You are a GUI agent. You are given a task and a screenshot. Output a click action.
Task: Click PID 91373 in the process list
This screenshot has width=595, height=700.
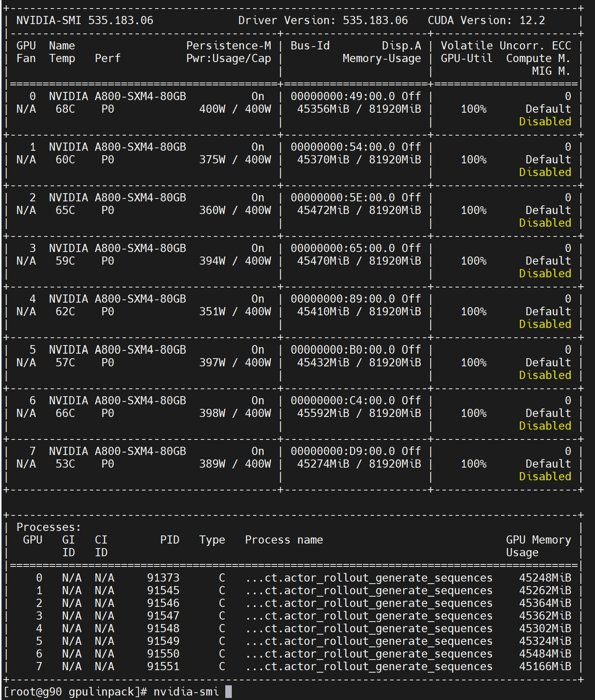[x=163, y=578]
